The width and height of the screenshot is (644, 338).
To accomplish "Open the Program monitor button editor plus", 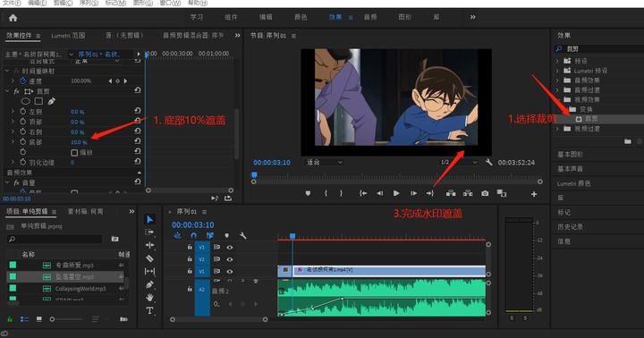I will point(533,194).
